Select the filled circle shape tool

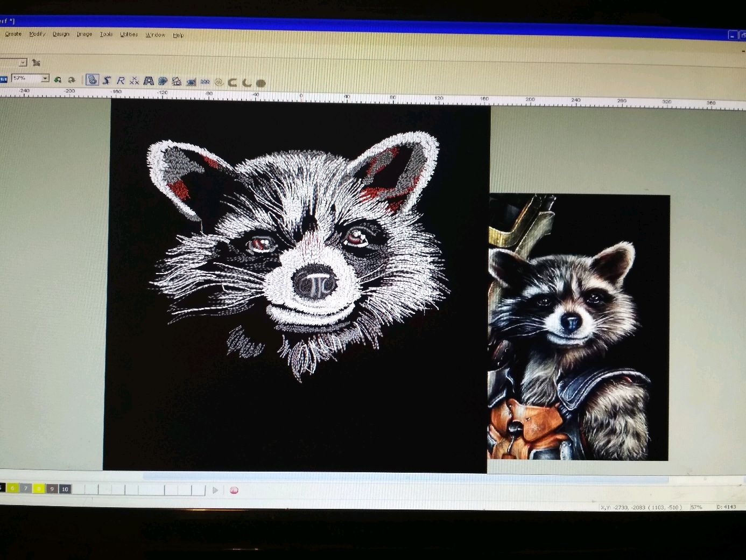point(261,83)
